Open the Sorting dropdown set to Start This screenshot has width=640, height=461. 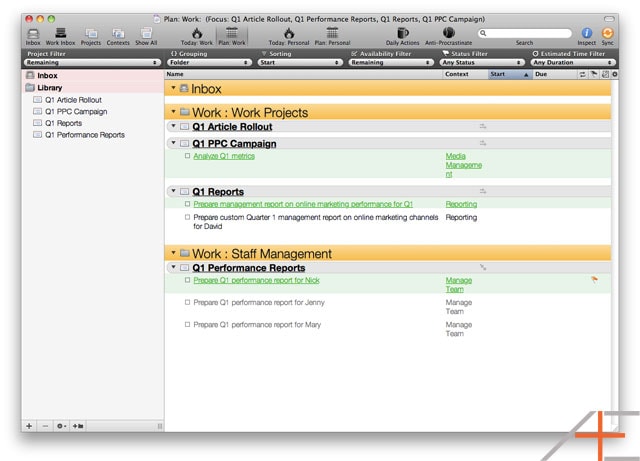pyautogui.click(x=300, y=62)
